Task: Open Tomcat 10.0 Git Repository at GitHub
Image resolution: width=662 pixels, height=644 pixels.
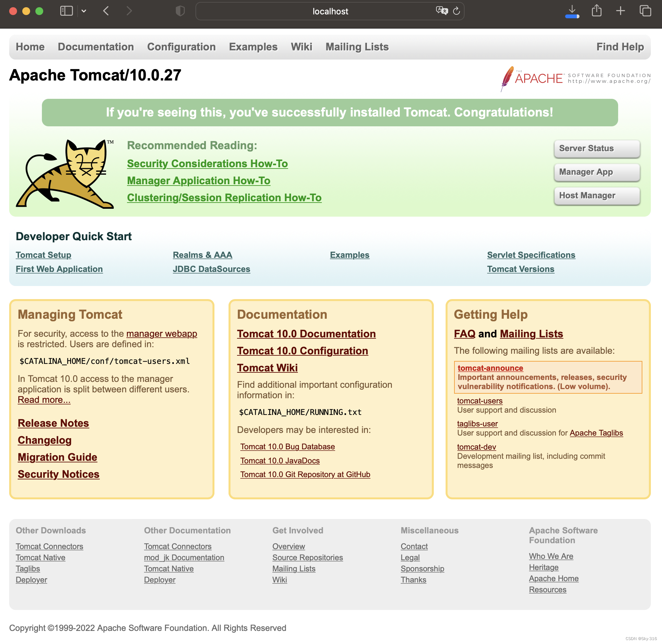Action: (305, 474)
